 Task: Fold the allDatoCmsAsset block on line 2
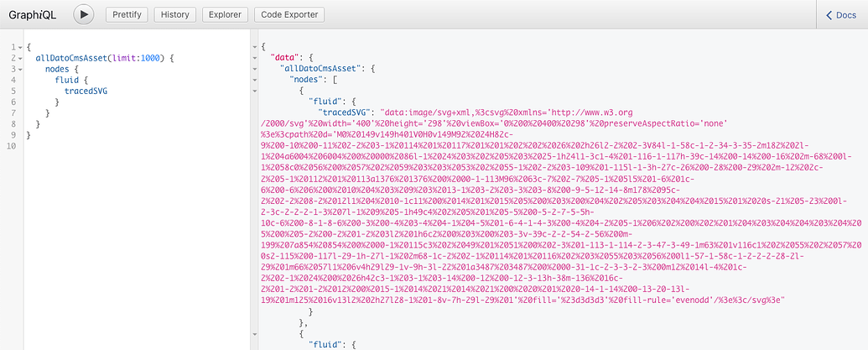pos(20,58)
